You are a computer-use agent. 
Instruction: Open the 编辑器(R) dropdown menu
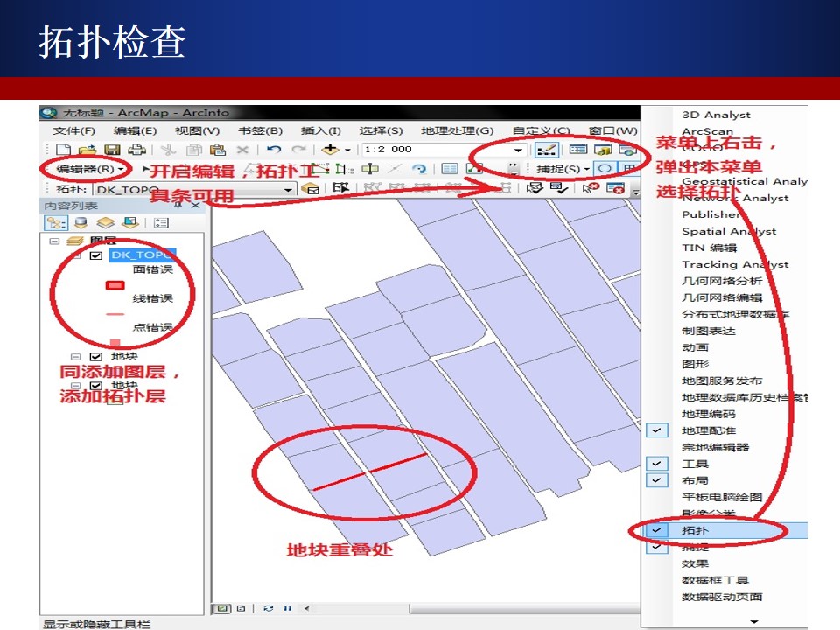[89, 169]
